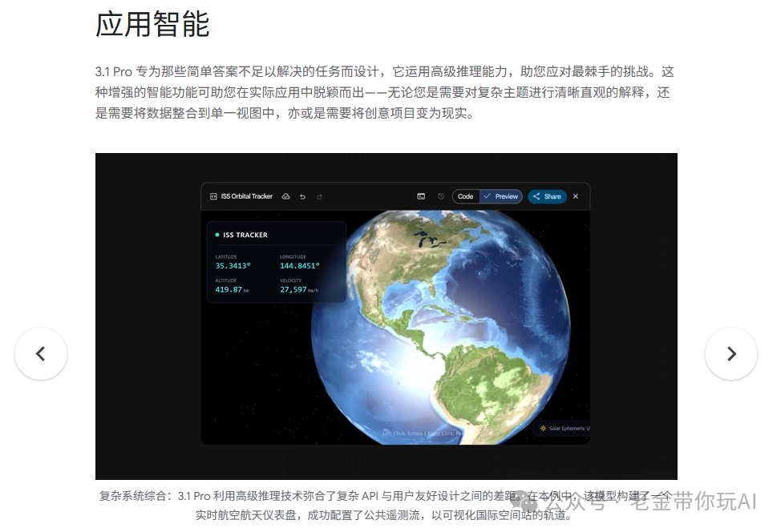Screen dimensions: 781x532
Task: Open the next slide with the right chevron
Action: pos(730,353)
